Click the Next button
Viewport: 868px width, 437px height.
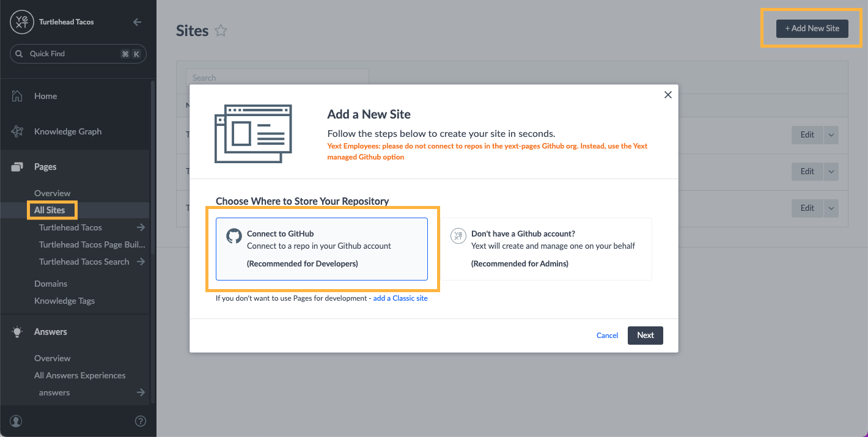pyautogui.click(x=645, y=335)
